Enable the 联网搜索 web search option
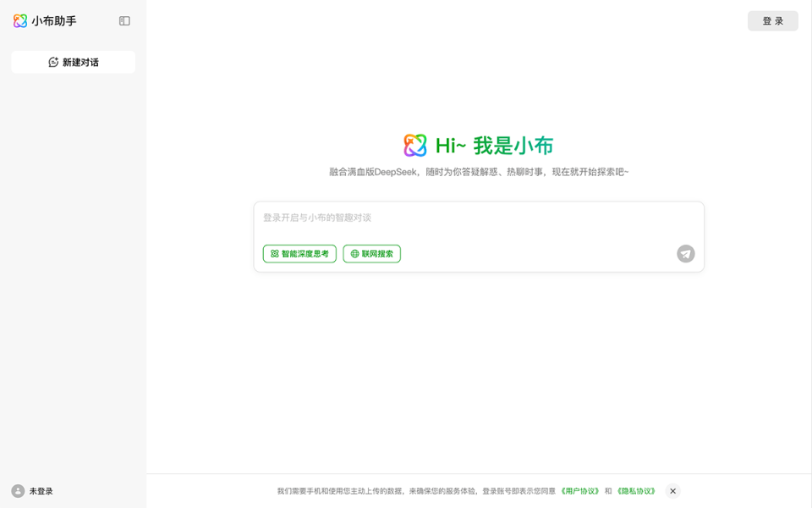 point(372,253)
